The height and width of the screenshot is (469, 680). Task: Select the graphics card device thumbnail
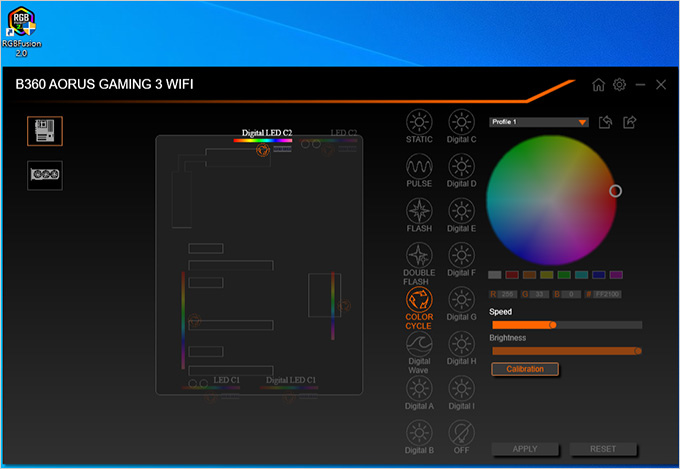45,175
